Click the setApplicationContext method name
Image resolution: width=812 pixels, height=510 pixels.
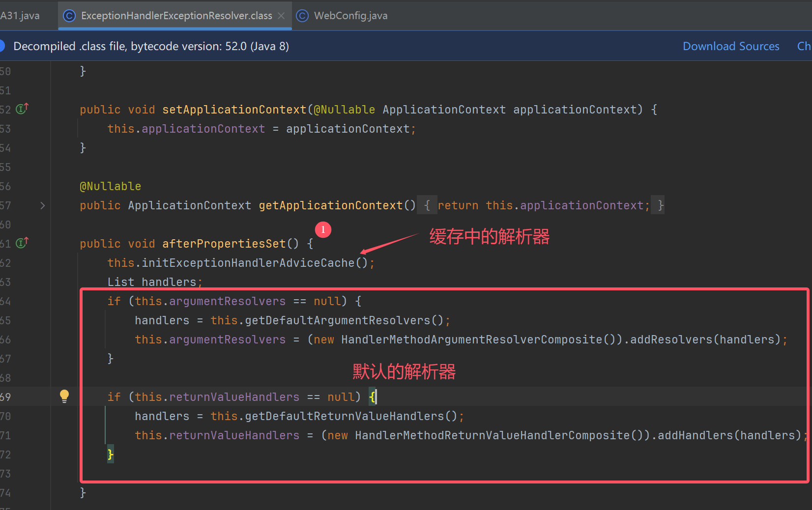pos(234,110)
